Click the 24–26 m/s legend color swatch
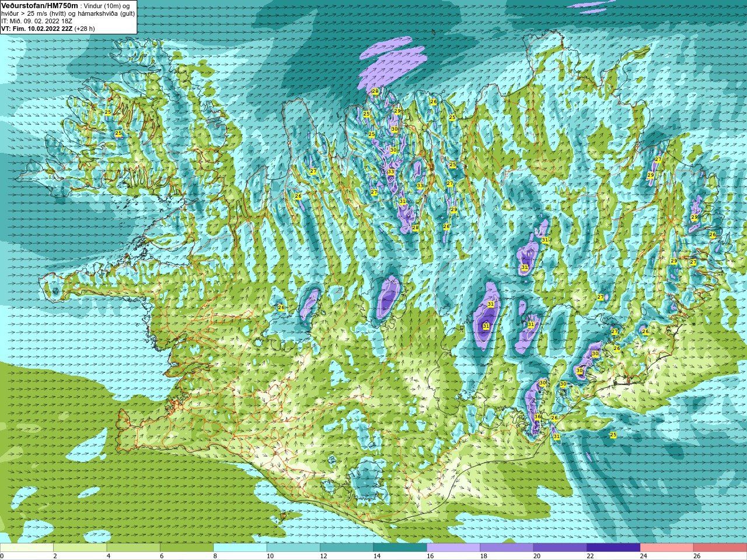747x560 pixels. click(667, 548)
